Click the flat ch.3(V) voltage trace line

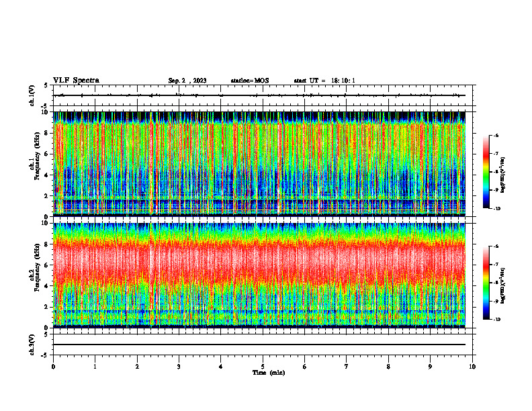coord(259,345)
